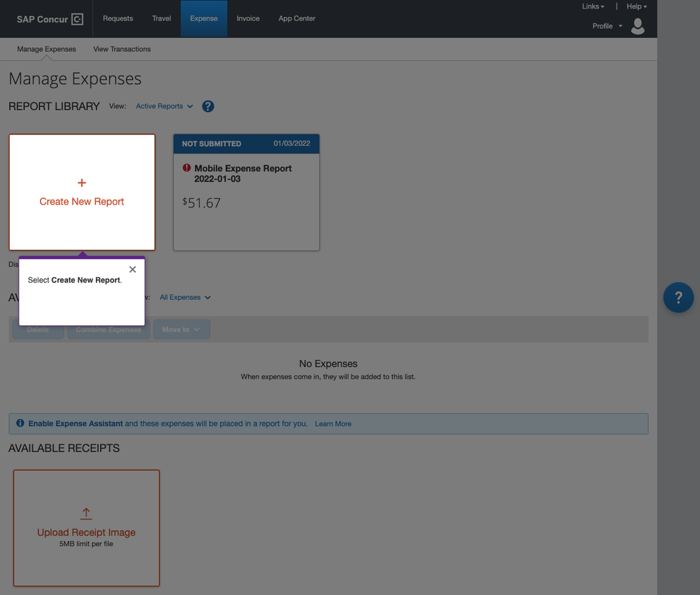The image size is (700, 595).
Task: Open the Invoice tab
Action: 248,19
